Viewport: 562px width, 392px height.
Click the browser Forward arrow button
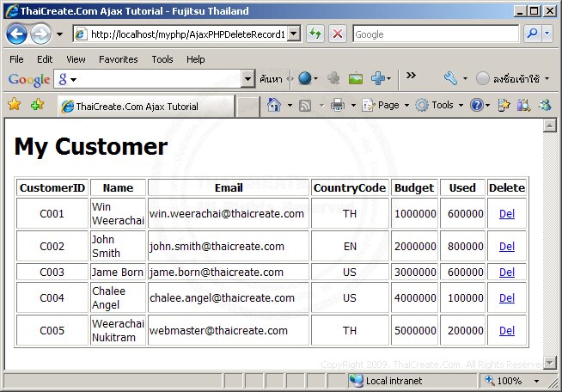click(x=40, y=34)
